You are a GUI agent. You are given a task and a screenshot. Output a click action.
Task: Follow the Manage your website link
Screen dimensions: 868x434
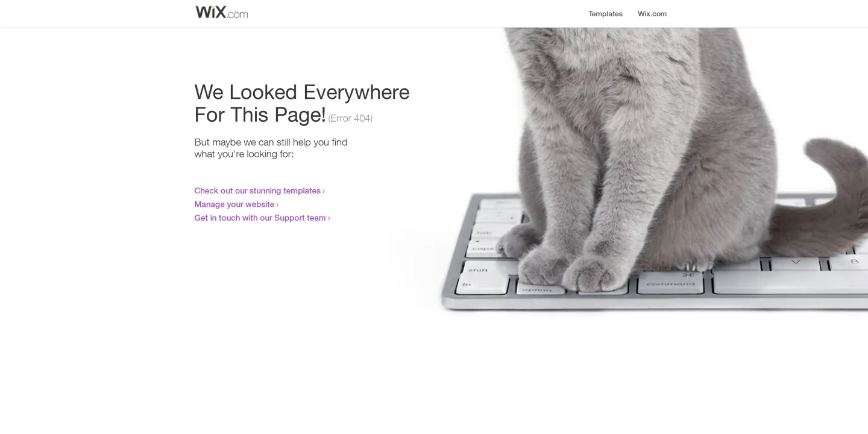click(234, 204)
